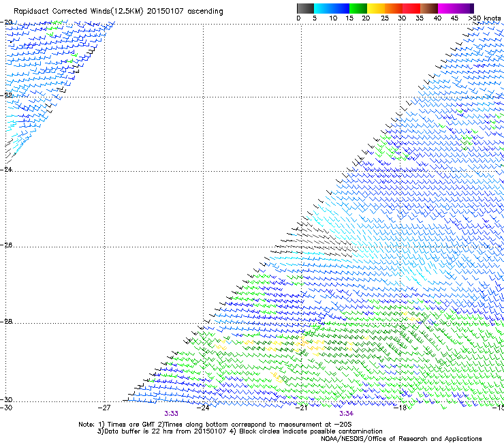The width and height of the screenshot is (504, 443).
Task: Click the 3:34 purple time marker
Action: (x=346, y=414)
